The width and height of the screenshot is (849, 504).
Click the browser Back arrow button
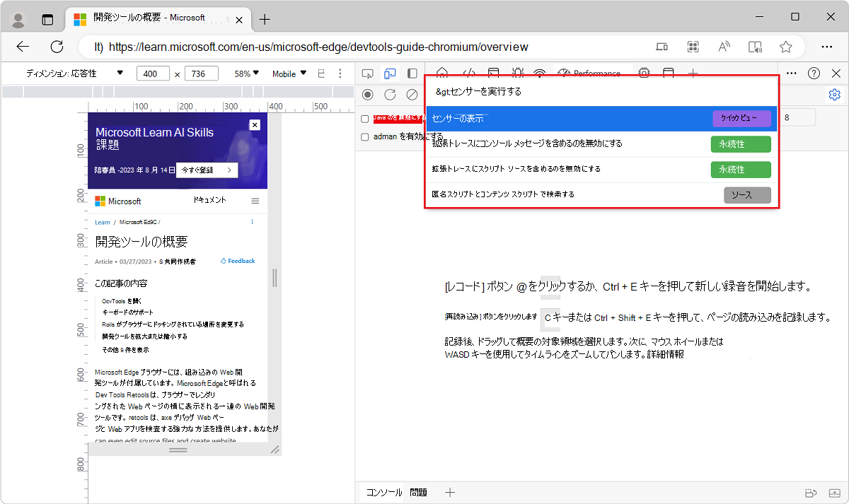[23, 47]
